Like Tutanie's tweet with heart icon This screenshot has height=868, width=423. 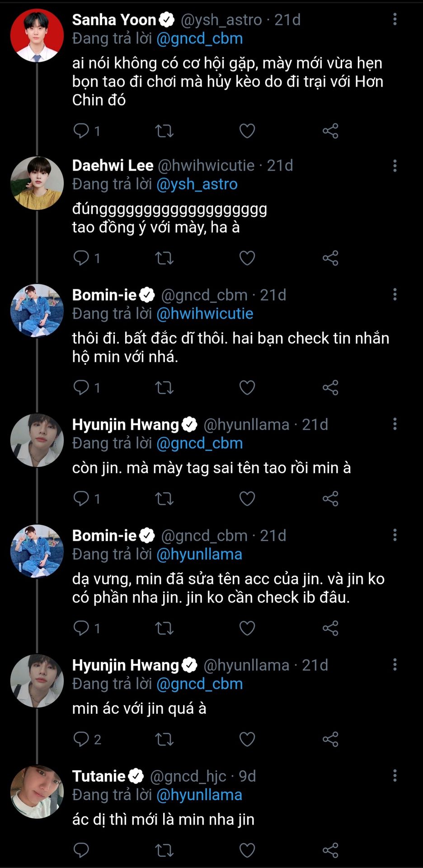point(247,850)
